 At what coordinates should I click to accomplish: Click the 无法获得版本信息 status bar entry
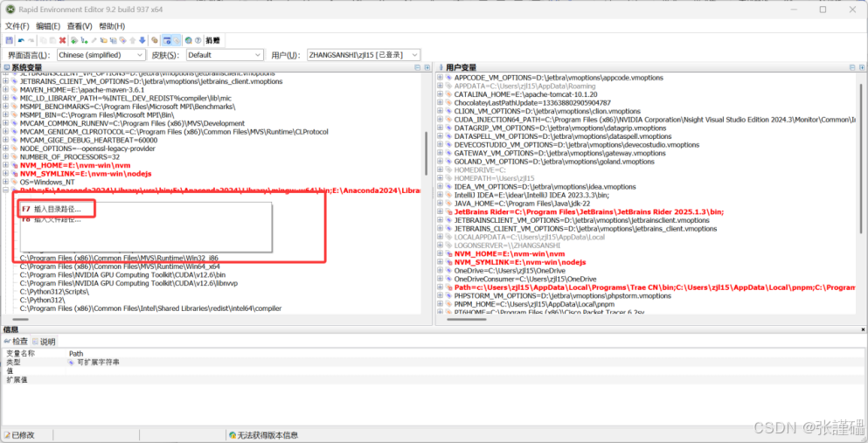point(263,435)
